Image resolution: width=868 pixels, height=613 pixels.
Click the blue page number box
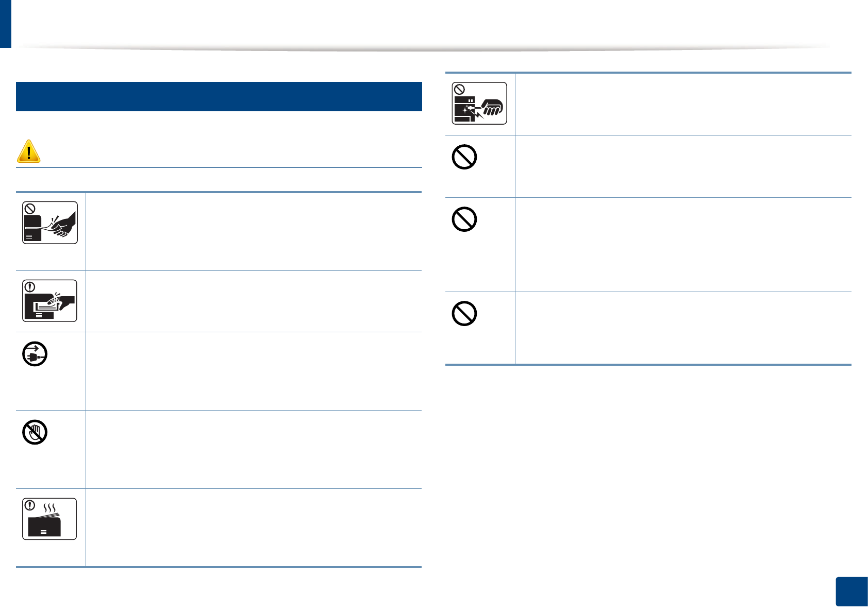click(851, 592)
